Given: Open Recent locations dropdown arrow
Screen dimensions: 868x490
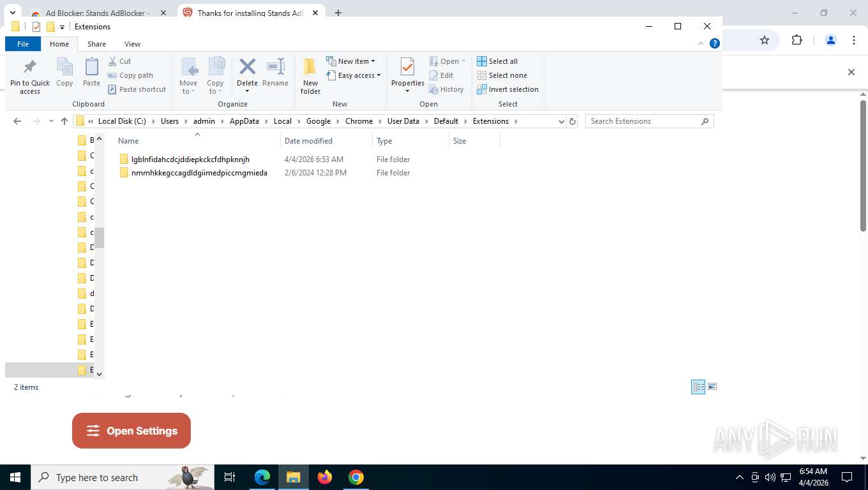Looking at the screenshot, I should click(x=51, y=121).
